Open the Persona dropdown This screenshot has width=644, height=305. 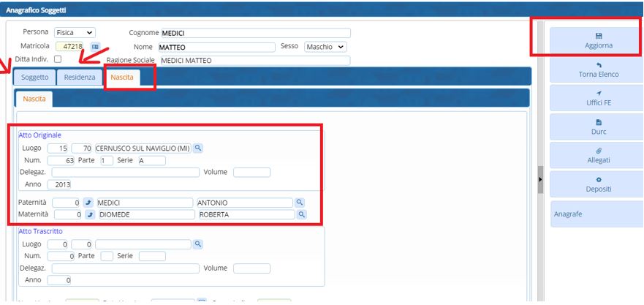[75, 33]
